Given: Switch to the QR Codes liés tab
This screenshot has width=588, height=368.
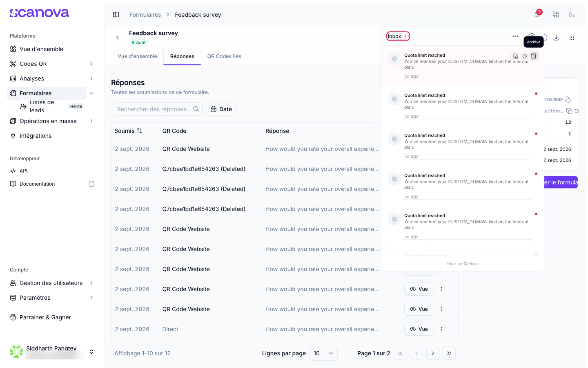Looking at the screenshot, I should click(224, 56).
